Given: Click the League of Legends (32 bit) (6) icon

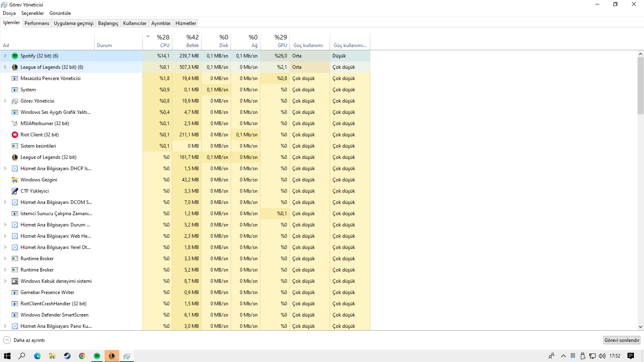Looking at the screenshot, I should pyautogui.click(x=15, y=67).
